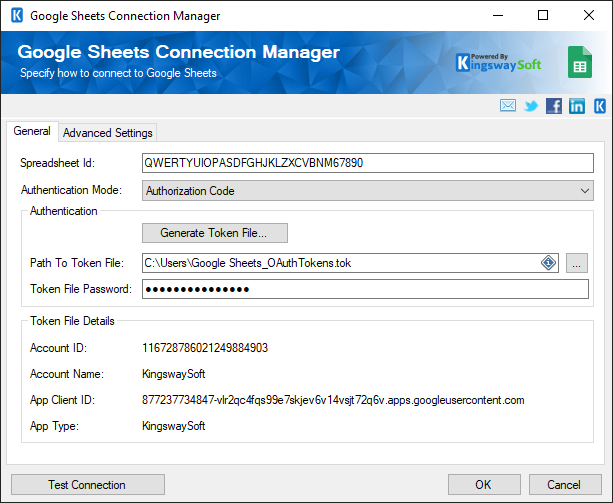Viewport: 613px width, 503px height.
Task: Confirm with the OK button
Action: [484, 485]
